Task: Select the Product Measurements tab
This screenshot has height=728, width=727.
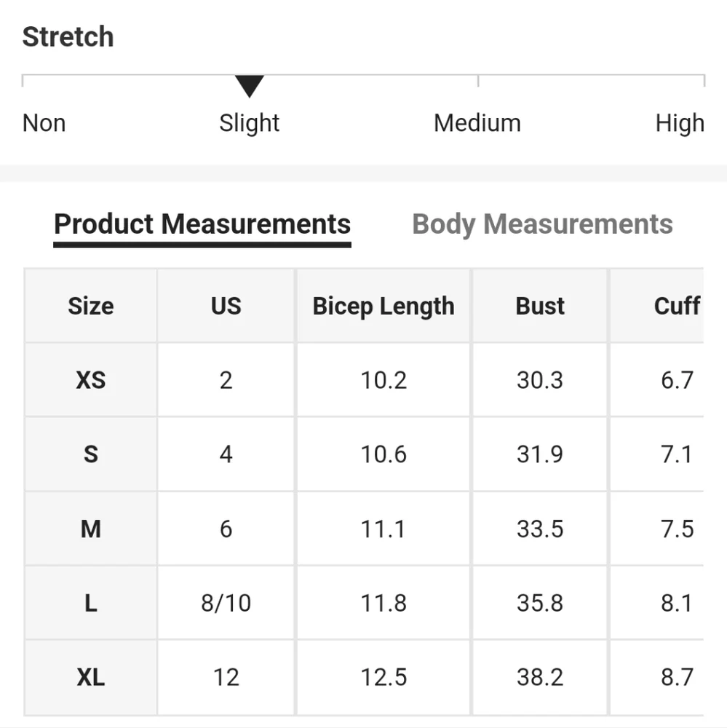Action: (x=202, y=224)
